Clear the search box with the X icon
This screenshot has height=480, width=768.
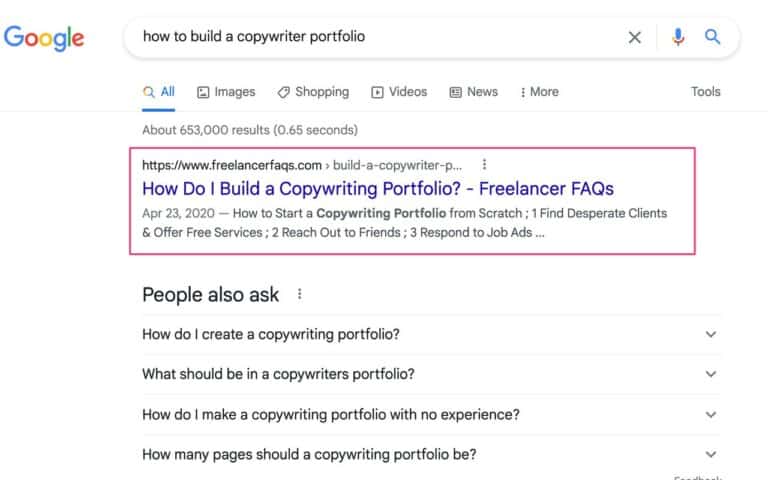tap(634, 37)
